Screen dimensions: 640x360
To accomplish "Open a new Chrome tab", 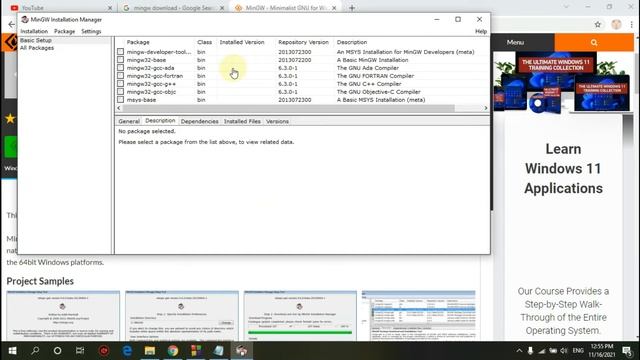I will tap(352, 8).
